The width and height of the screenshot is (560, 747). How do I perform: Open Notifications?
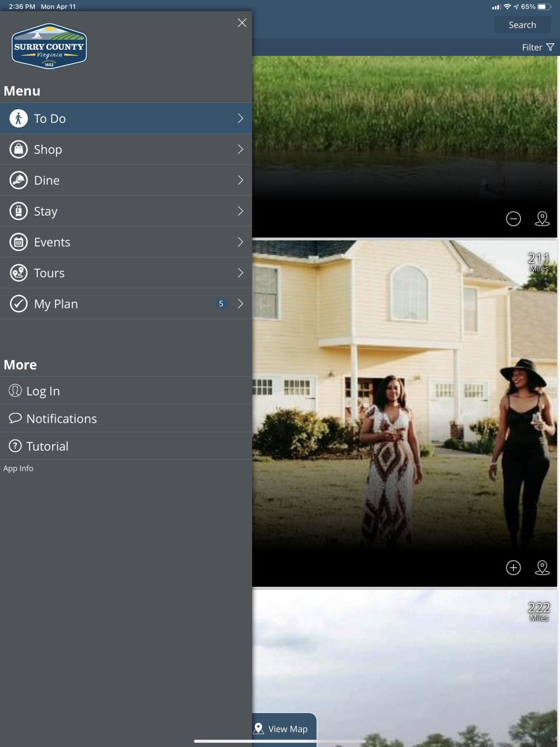(x=126, y=418)
